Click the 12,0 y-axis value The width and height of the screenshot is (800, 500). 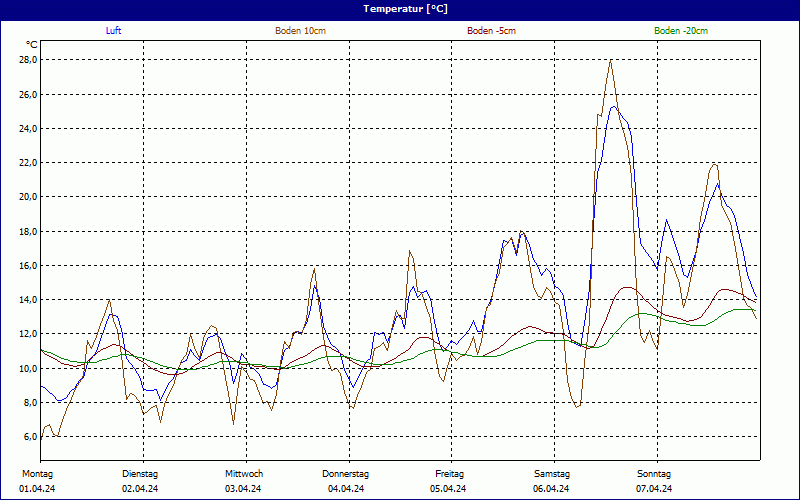[x=28, y=334]
